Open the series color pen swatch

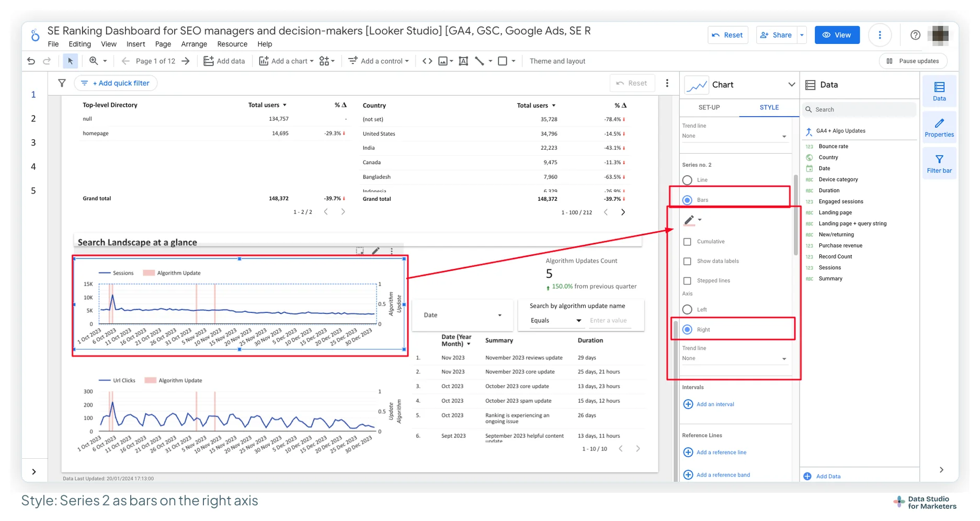click(x=692, y=220)
